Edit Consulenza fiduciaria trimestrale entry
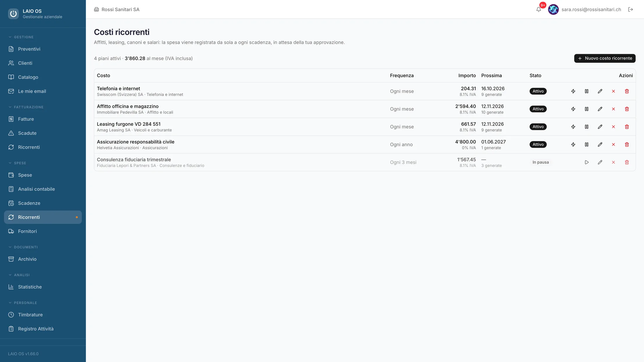644x362 pixels. 600,162
